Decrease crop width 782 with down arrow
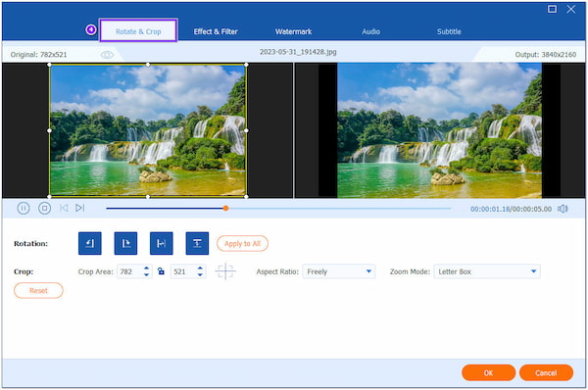Screen dimensions: 588x390 pyautogui.click(x=146, y=274)
